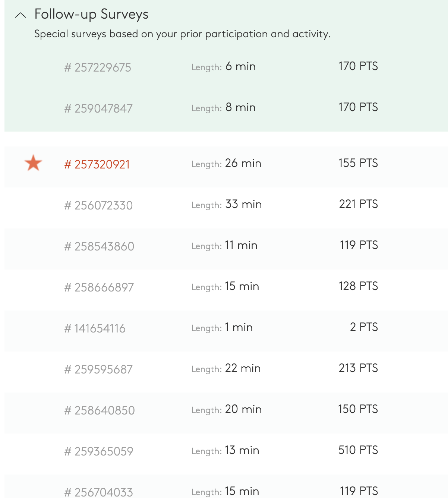Viewport: 448px width, 498px height.
Task: Open survey # 256704033
Action: (98, 492)
